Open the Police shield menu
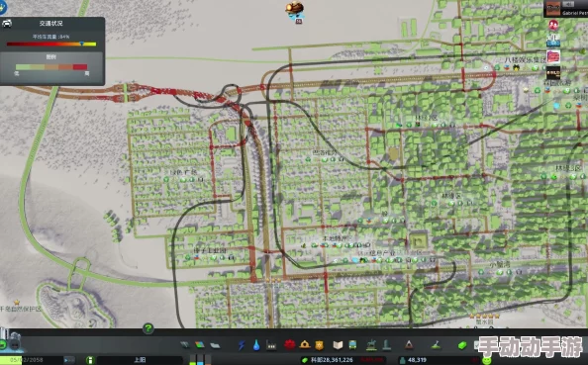The height and width of the screenshot is (365, 588). 319,345
